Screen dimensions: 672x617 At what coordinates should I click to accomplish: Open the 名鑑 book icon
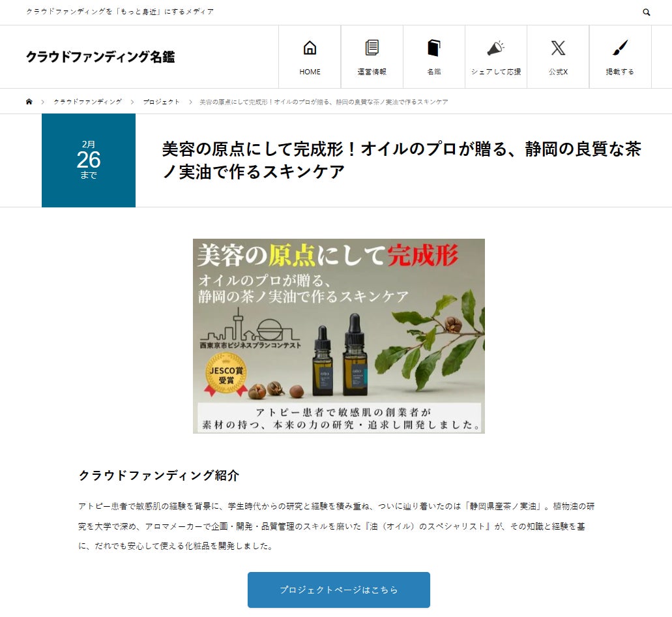tap(433, 48)
